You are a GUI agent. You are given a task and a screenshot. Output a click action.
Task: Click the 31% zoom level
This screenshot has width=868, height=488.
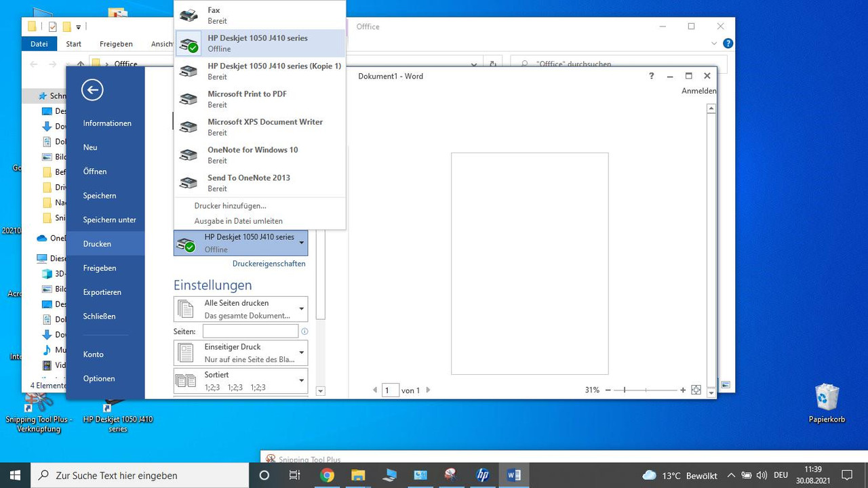(x=592, y=390)
